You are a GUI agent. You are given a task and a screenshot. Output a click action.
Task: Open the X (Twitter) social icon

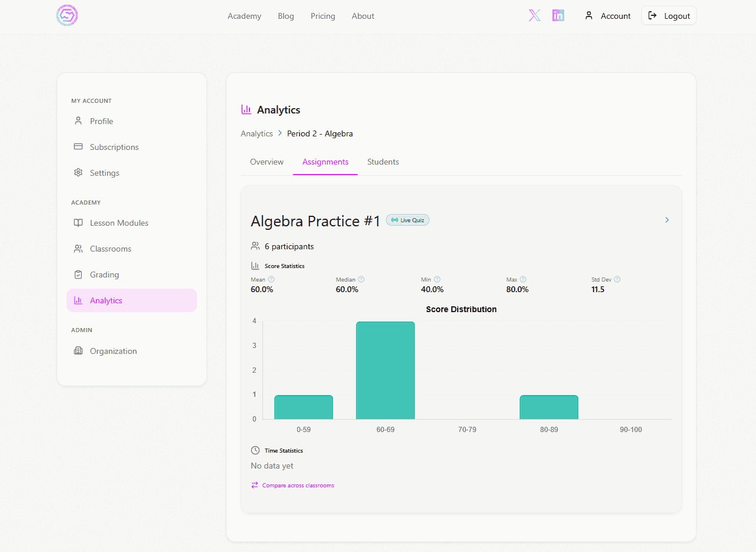point(534,16)
